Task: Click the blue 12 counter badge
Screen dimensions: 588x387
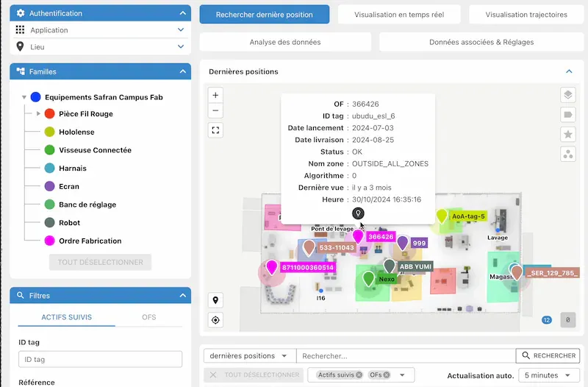Action: [547, 320]
